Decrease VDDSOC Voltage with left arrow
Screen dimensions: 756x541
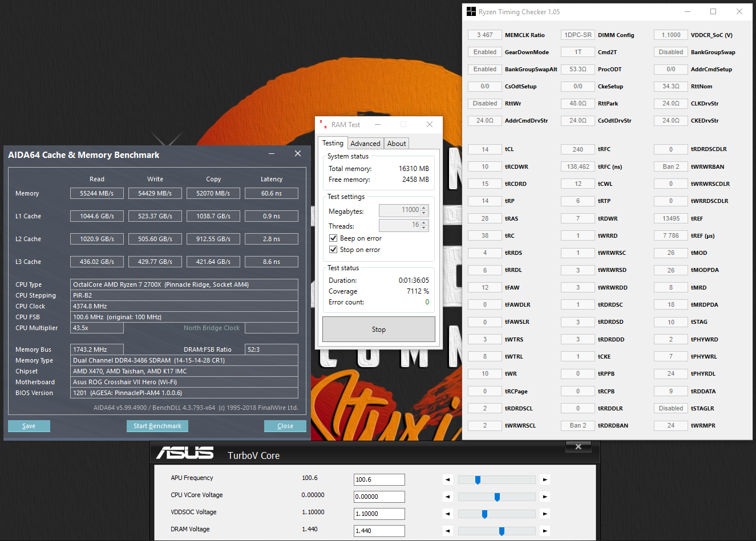448,514
